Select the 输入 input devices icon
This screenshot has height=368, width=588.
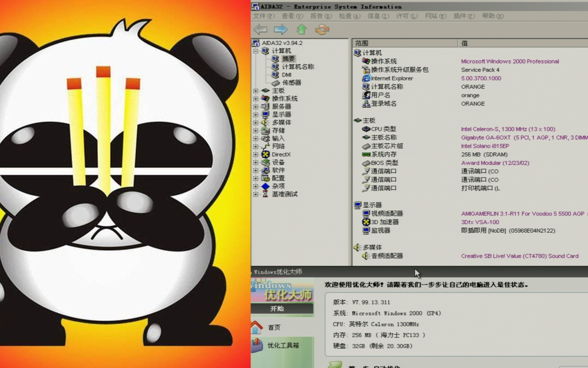point(265,138)
